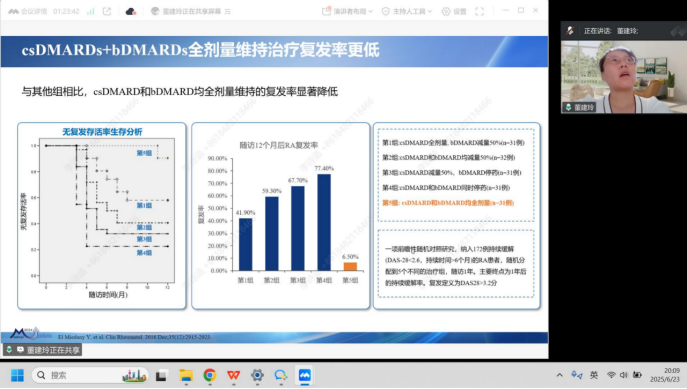Viewport: 687px width, 389px height.
Task: Minimize the Tencent Meeting window
Action: pos(506,10)
